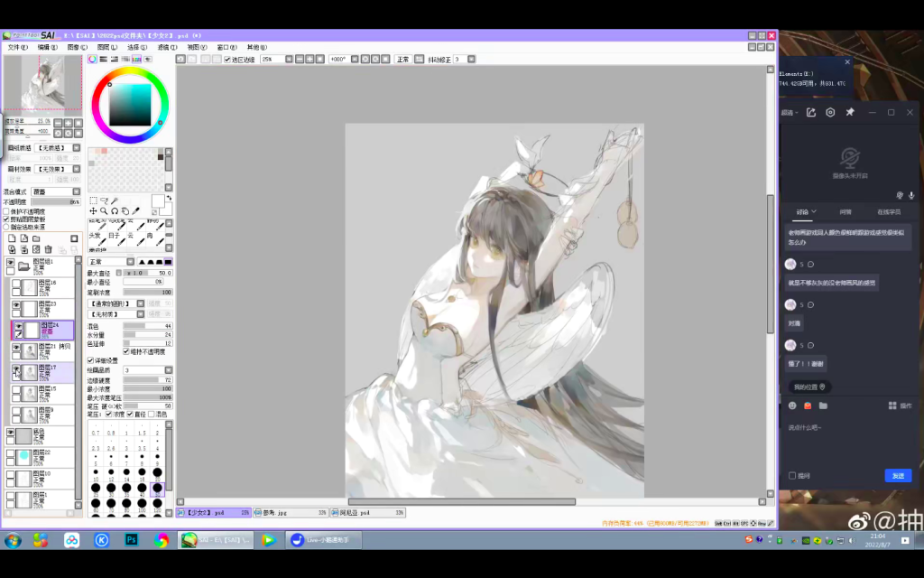Select the rectangular selection tool
This screenshot has height=578, width=924.
coord(93,200)
